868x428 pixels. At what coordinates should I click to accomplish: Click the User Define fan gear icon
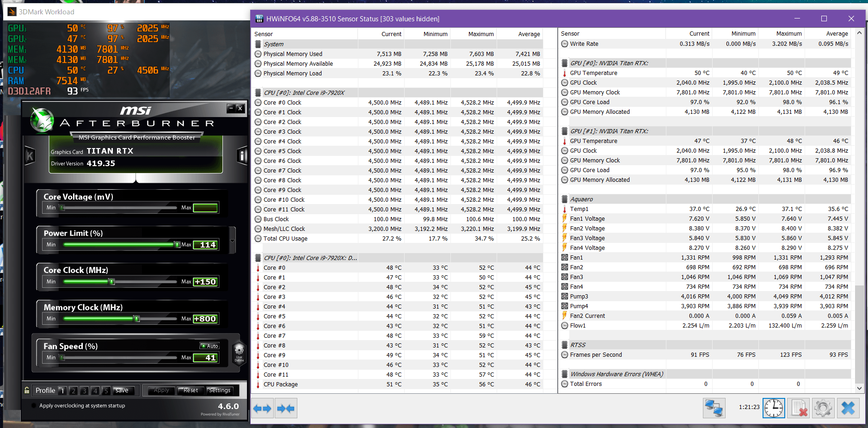click(239, 353)
